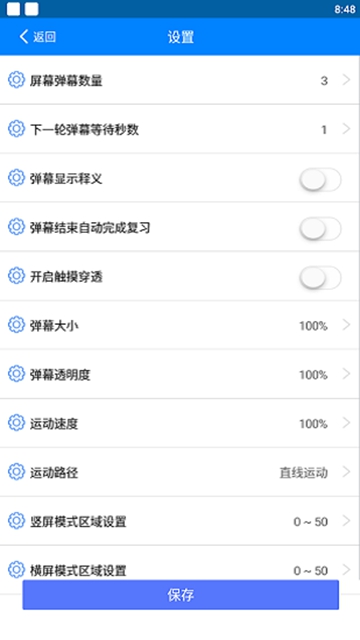Open 屏幕弹幕数量 chevron showing 3
360x640 pixels.
tap(346, 80)
